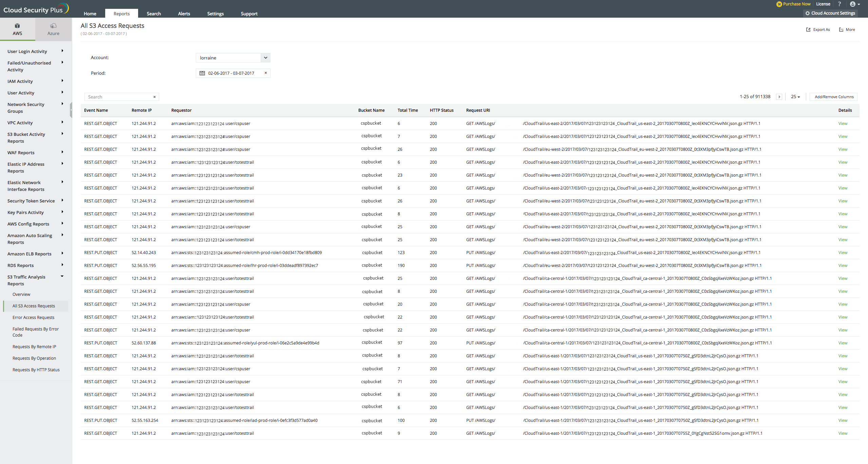Open the Settings tab
868x464 pixels.
(x=215, y=14)
